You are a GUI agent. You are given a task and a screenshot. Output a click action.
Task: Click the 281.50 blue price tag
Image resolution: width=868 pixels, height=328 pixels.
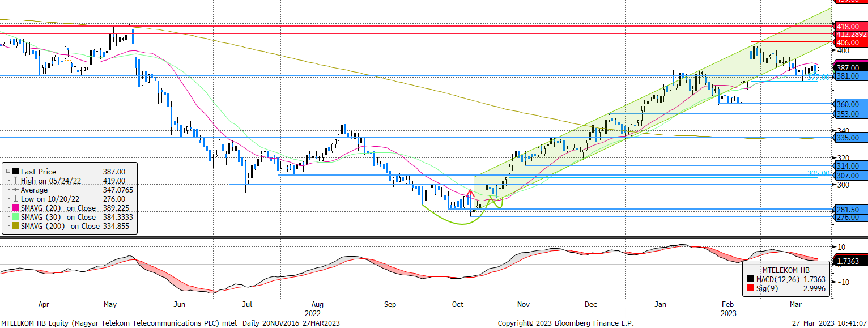click(x=852, y=209)
